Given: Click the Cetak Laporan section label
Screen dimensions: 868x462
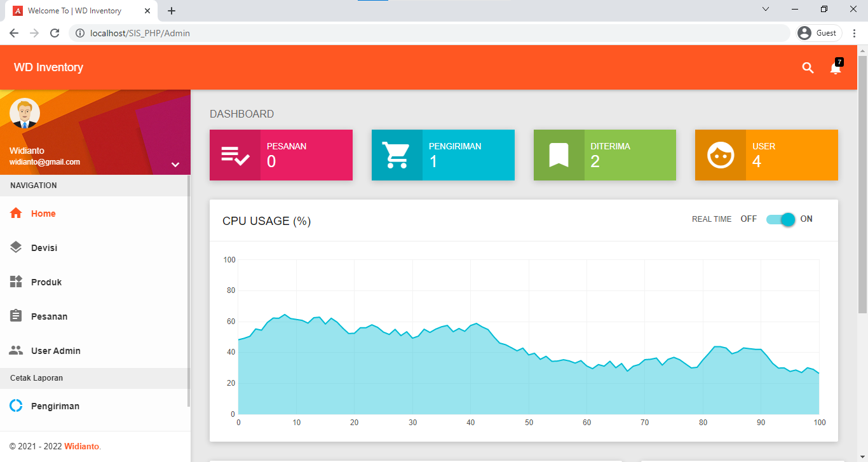Looking at the screenshot, I should [x=36, y=378].
